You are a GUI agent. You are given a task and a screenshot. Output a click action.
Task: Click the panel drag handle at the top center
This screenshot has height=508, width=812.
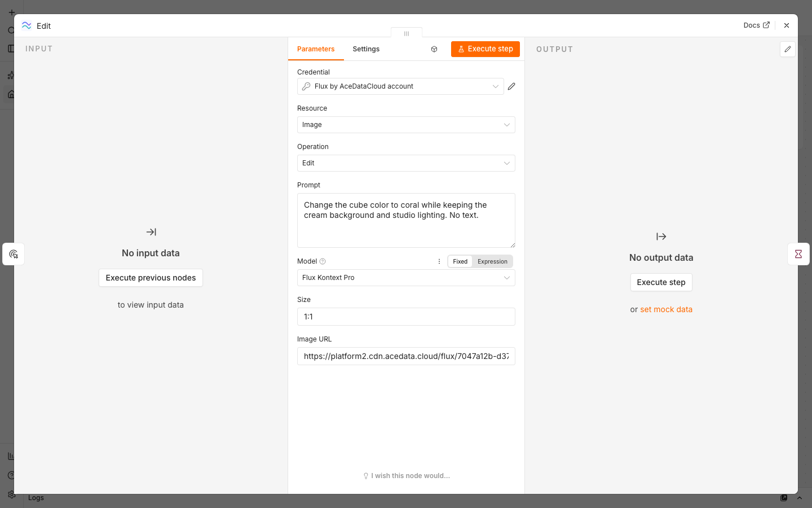pos(407,33)
